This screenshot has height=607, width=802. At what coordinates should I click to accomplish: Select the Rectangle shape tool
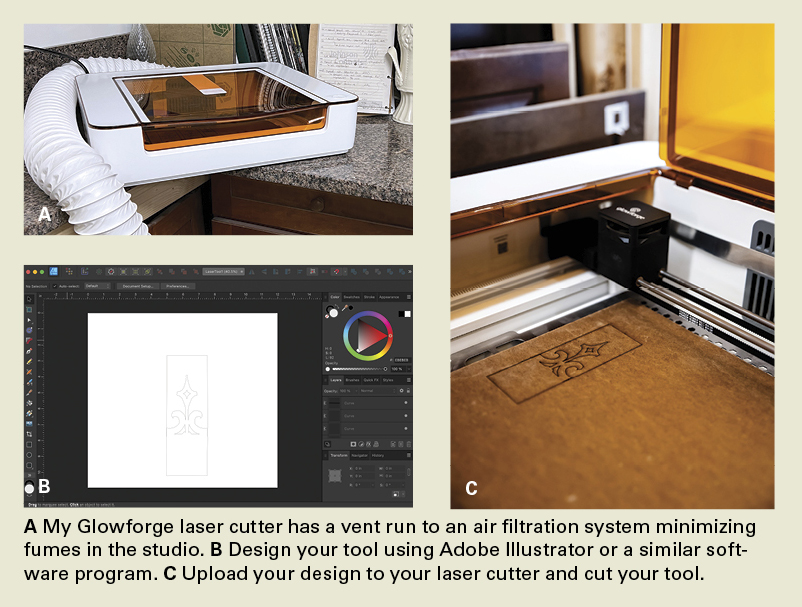coord(29,445)
